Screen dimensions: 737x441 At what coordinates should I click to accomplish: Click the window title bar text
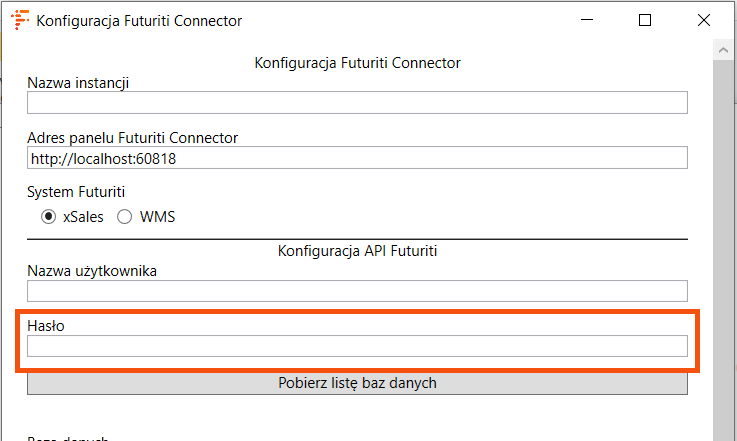(139, 20)
